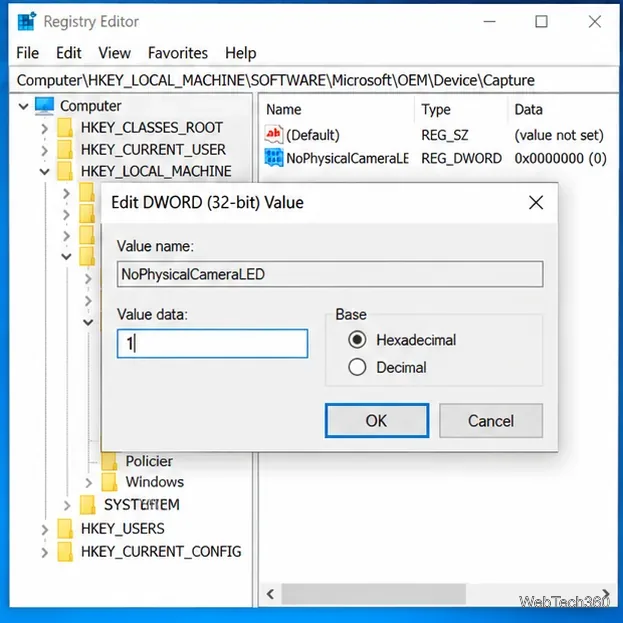Minimize the Registry Editor window

pos(490,21)
